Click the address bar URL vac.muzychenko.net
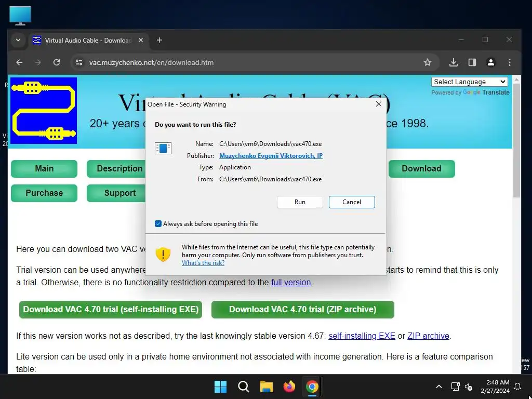 tap(151, 62)
